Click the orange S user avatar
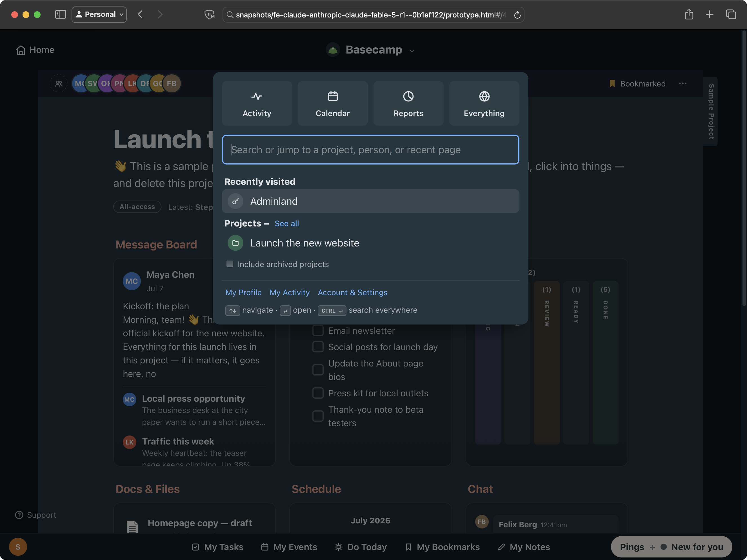Viewport: 747px width, 560px height. (18, 546)
